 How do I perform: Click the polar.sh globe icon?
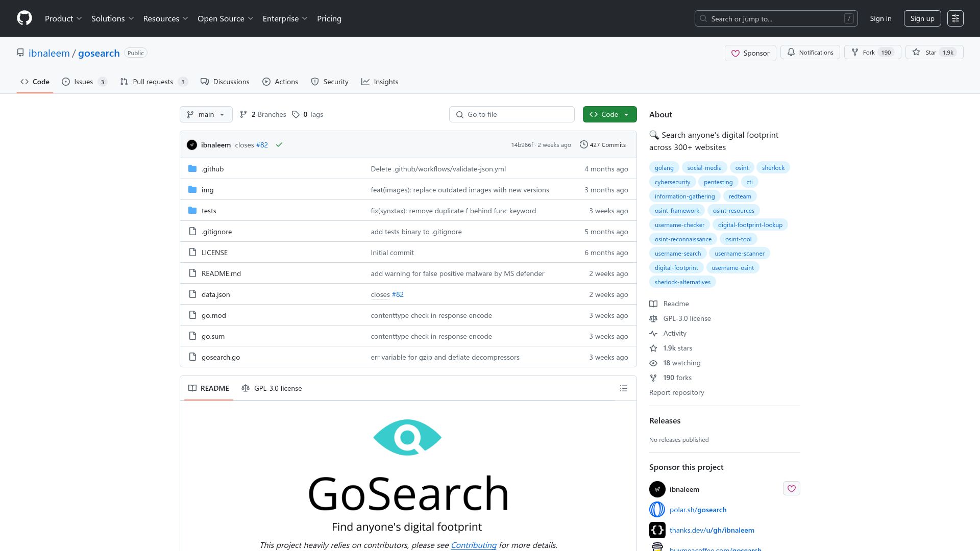click(657, 510)
